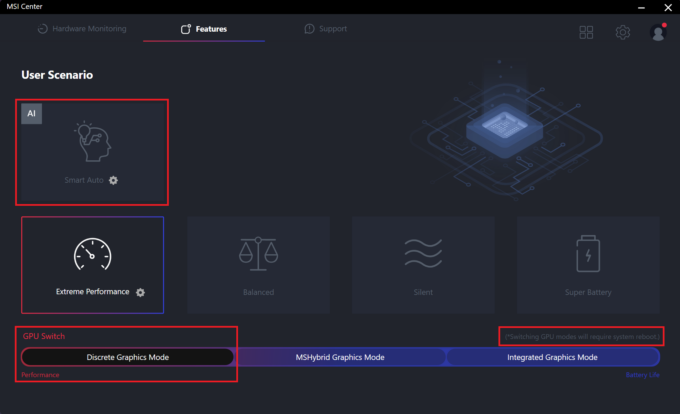Select the Silent waves icon

[x=422, y=254]
